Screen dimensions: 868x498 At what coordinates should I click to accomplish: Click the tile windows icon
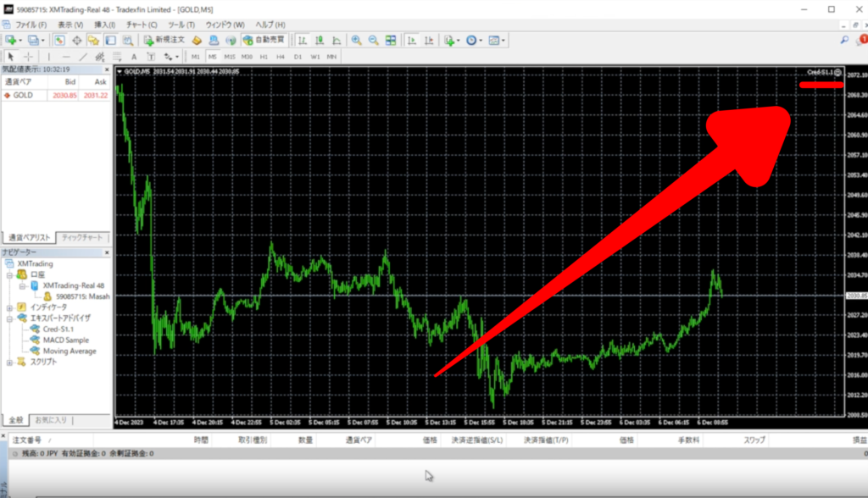click(391, 40)
